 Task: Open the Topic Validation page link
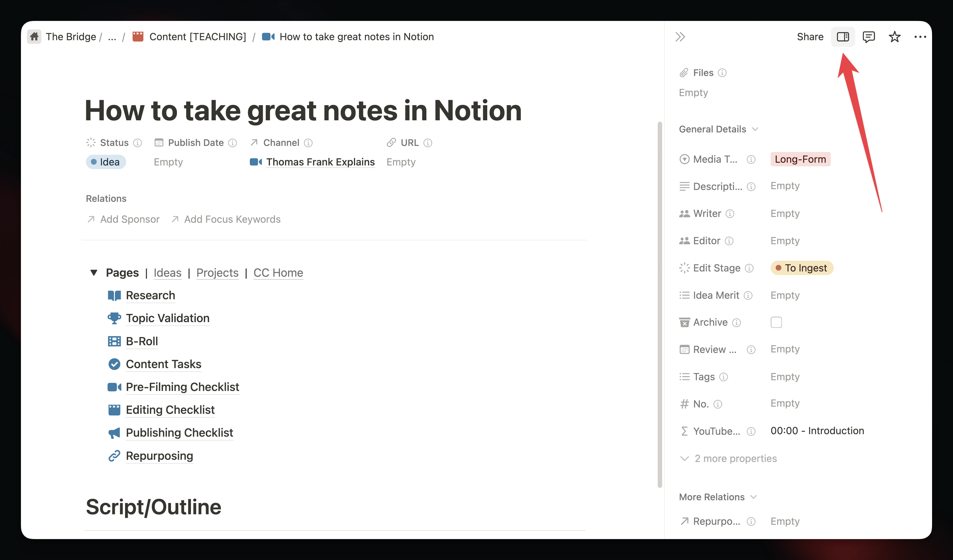pyautogui.click(x=167, y=318)
